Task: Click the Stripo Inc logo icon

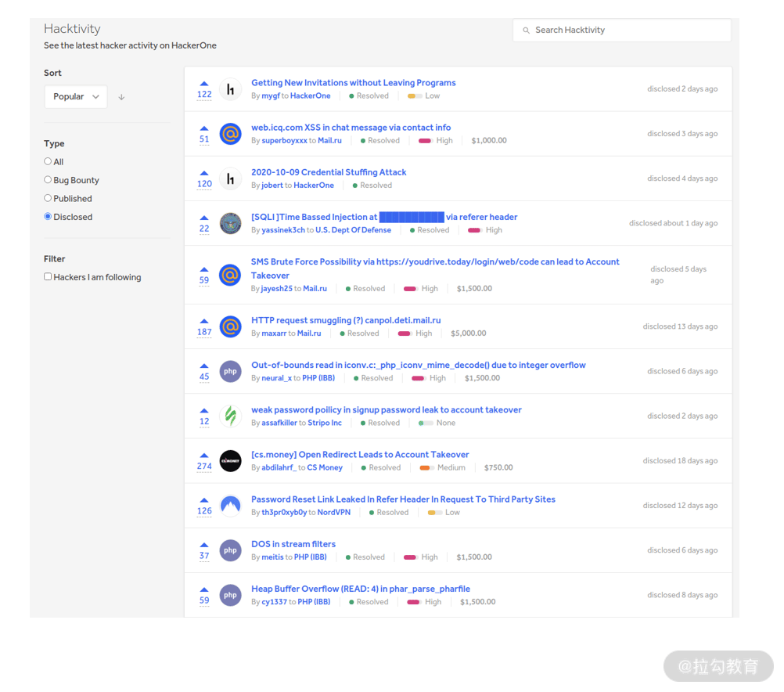Action: pos(231,416)
